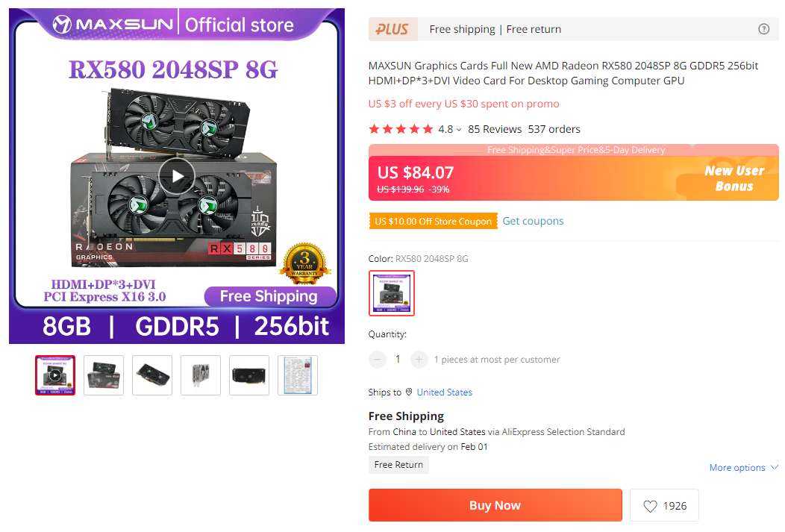Click the Buy Now button
Screen dimensions: 785x532
click(495, 505)
